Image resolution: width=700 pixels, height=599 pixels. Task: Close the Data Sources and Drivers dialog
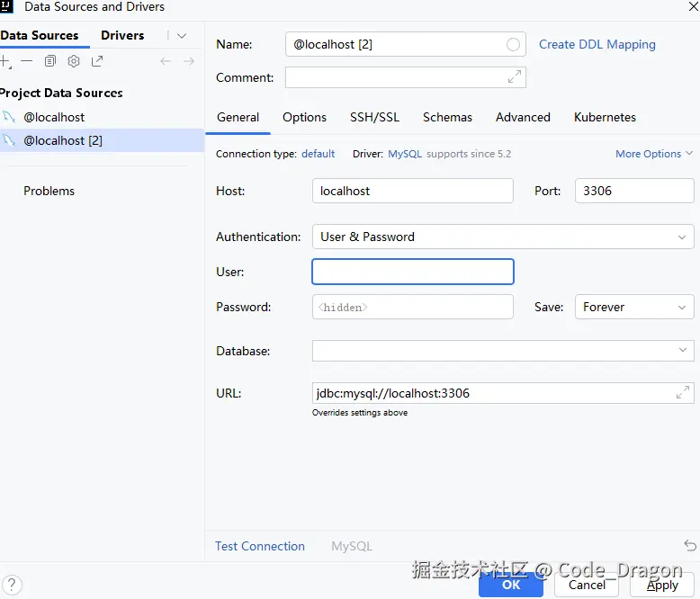click(694, 6)
